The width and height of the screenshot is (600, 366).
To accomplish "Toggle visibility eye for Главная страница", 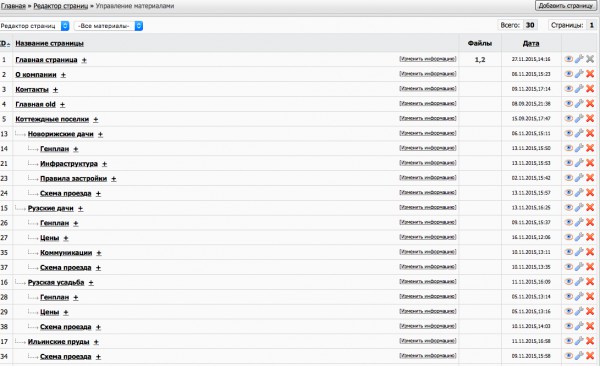I will pyautogui.click(x=569, y=59).
